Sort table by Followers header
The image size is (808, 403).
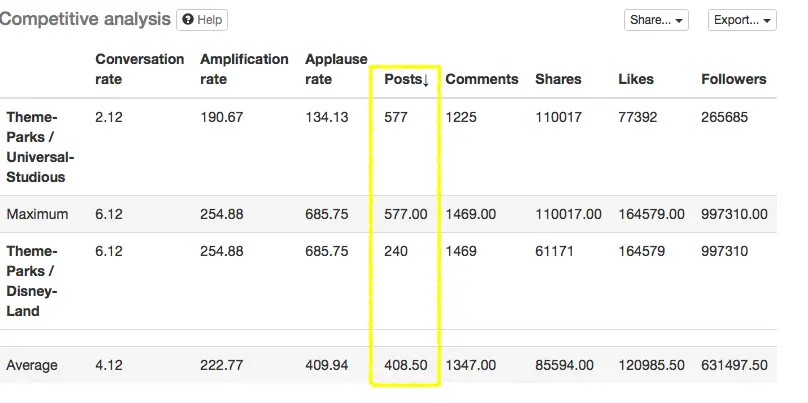tap(734, 79)
